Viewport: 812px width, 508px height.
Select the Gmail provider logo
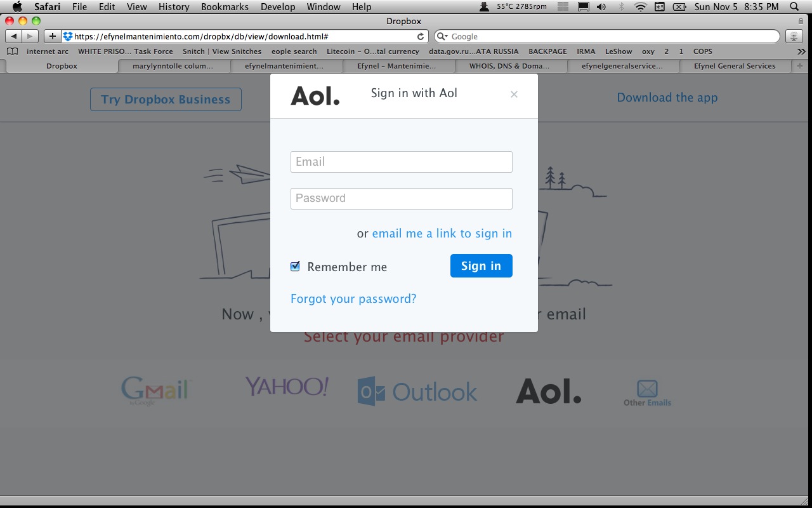point(156,390)
